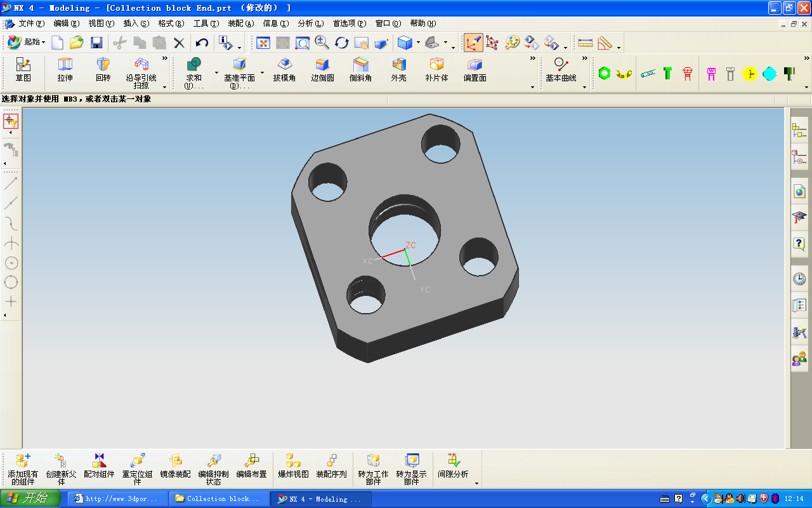Screen dimensions: 812x508
Task: Click 爆炸视图 exploded view
Action: 293,466
